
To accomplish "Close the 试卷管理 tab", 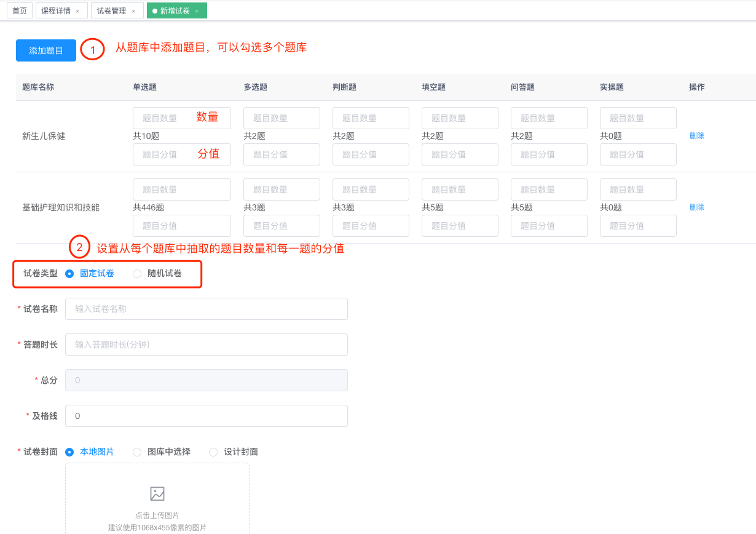I will [x=133, y=11].
